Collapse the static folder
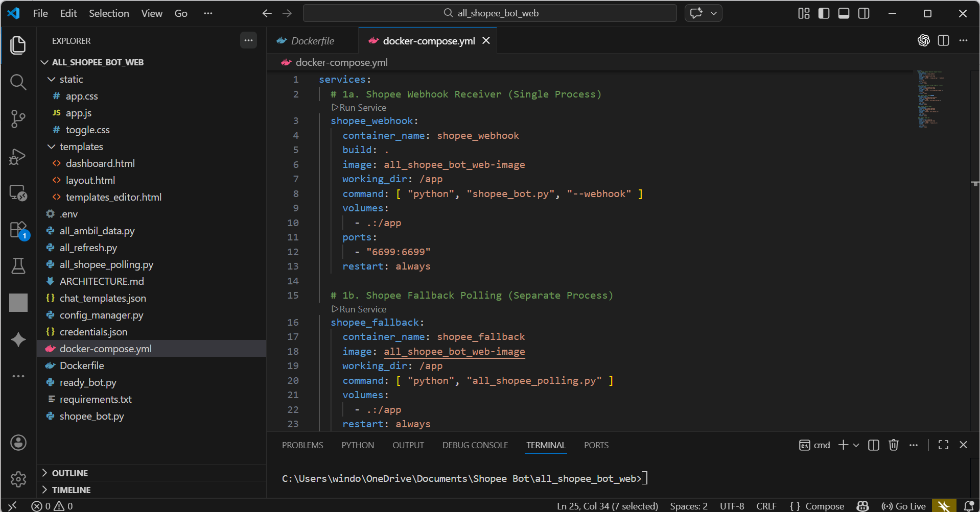This screenshot has width=980, height=512. 52,79
